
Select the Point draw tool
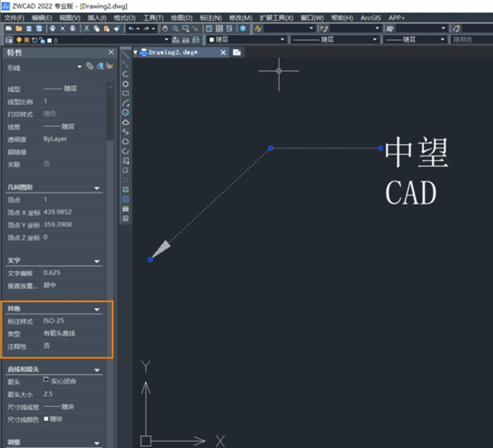tap(125, 180)
